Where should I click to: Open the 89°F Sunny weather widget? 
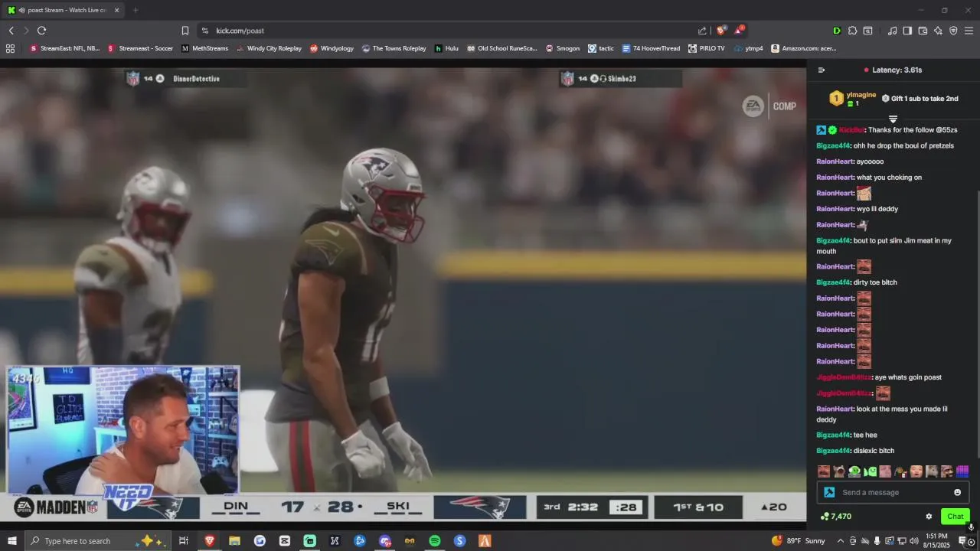tap(799, 541)
